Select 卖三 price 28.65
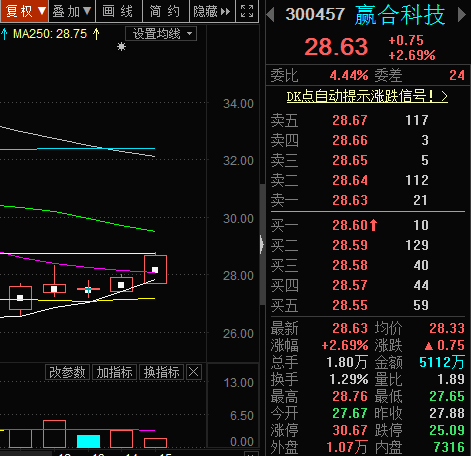The image size is (471, 456). pyautogui.click(x=350, y=160)
